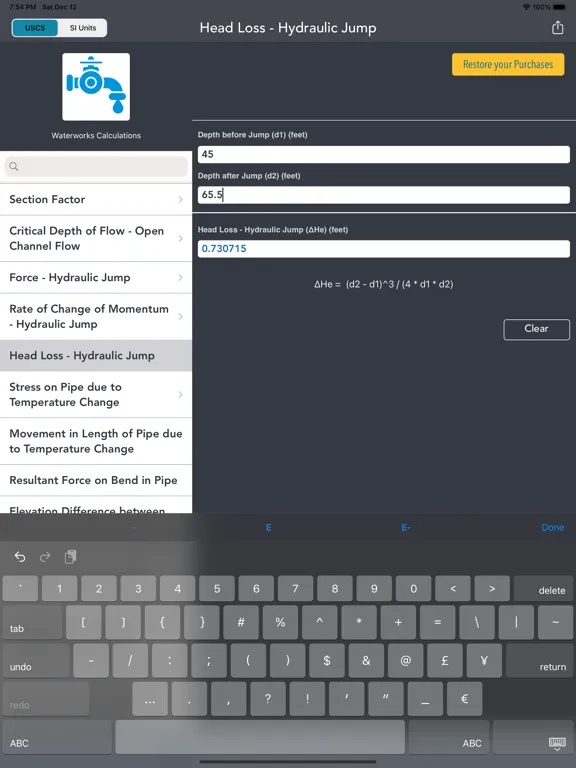Tap the share icon in the header
This screenshot has height=768, width=576.
click(557, 27)
